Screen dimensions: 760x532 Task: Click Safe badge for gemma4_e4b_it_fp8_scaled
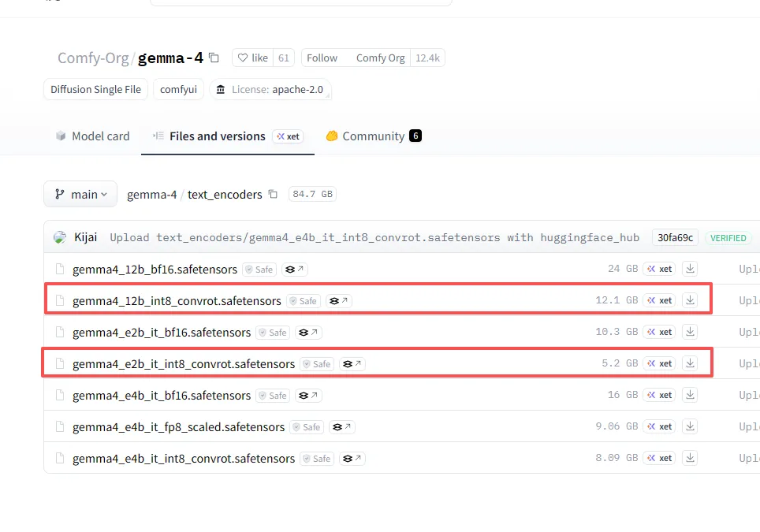307,427
